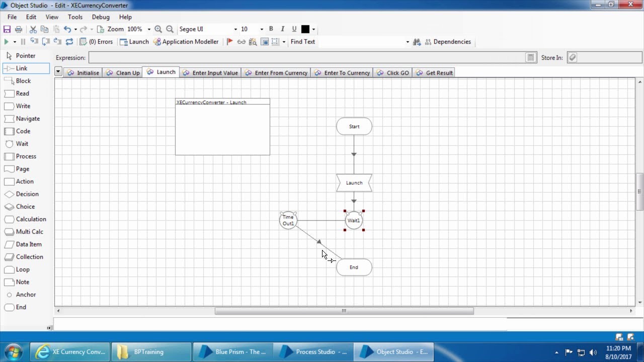Image resolution: width=644 pixels, height=362 pixels.
Task: Click the Reset restart icon
Action: [69, 42]
